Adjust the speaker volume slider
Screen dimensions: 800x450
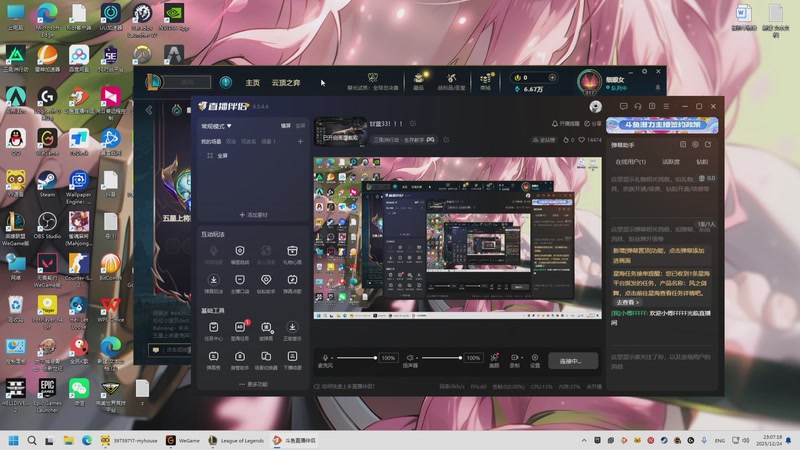441,358
